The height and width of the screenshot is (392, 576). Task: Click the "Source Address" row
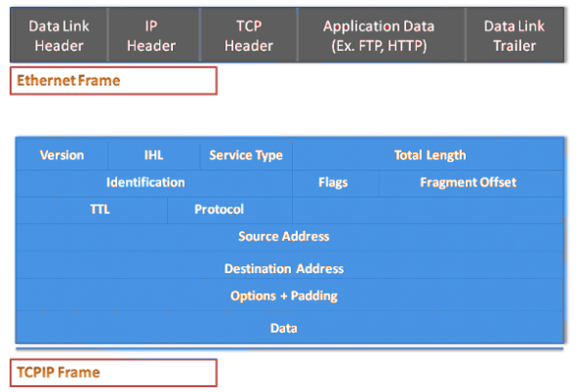click(x=290, y=237)
